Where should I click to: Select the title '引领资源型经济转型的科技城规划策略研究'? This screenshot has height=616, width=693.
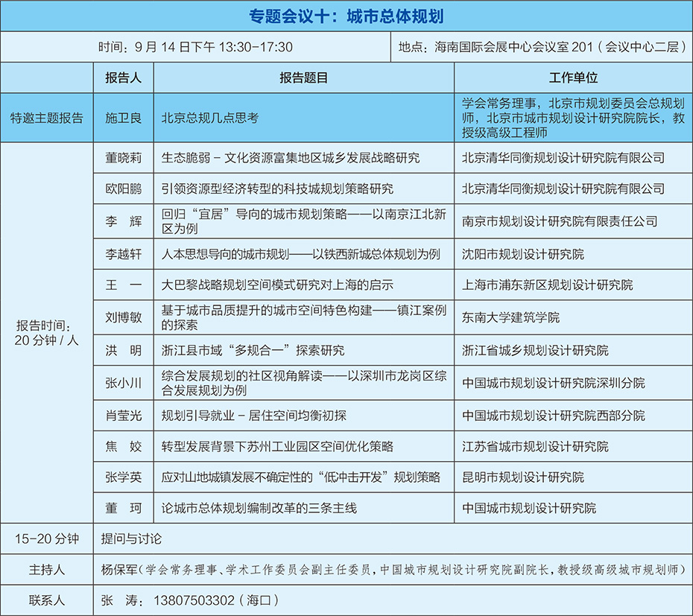(277, 189)
